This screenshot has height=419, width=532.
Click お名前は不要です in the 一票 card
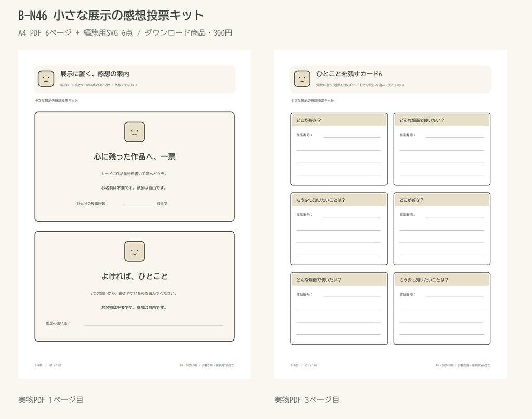click(118, 188)
